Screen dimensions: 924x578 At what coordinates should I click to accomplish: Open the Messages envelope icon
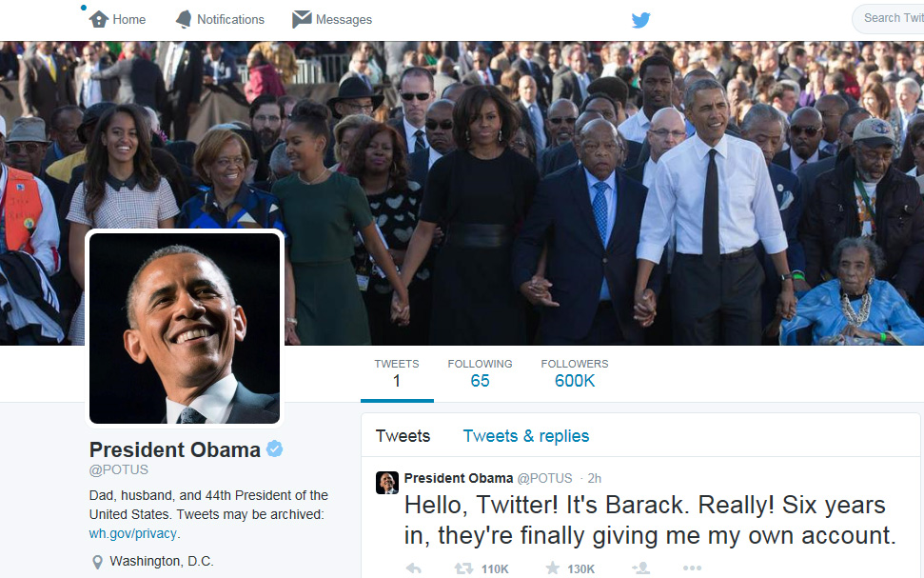[x=302, y=19]
